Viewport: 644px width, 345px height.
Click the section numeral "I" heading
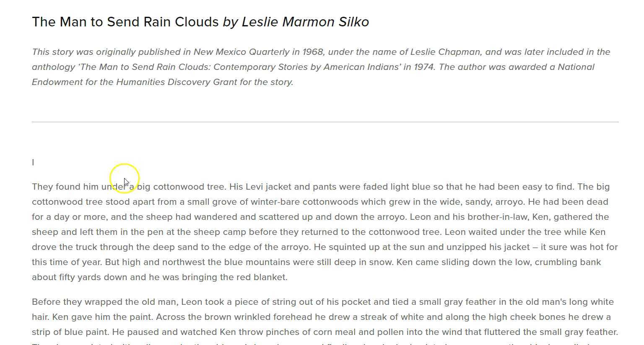point(33,162)
